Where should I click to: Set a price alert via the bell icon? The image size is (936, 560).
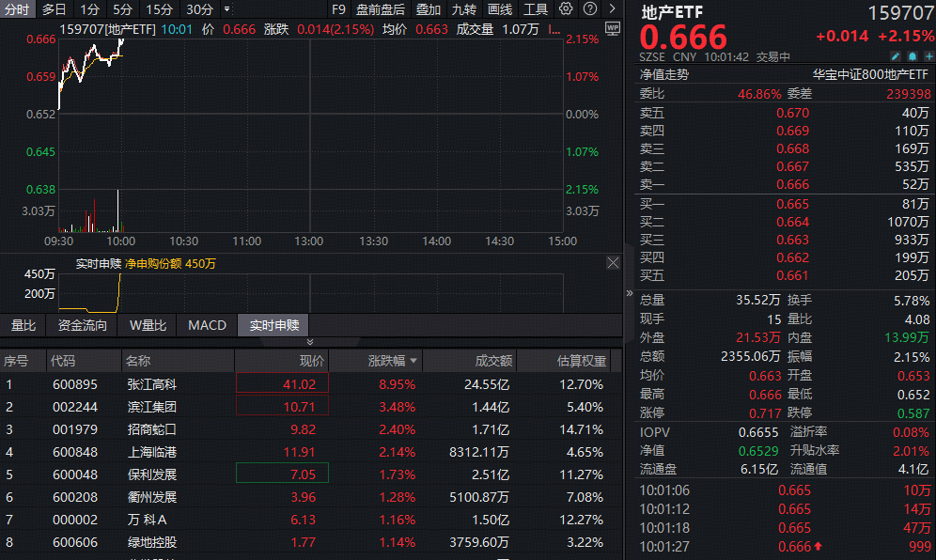tap(912, 56)
